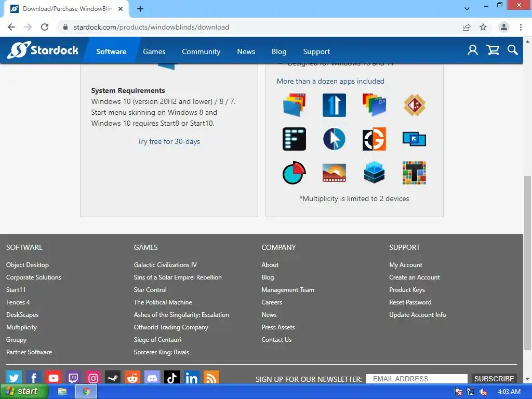
Task: Click the page vertical scrollbar thumb
Action: click(x=527, y=263)
